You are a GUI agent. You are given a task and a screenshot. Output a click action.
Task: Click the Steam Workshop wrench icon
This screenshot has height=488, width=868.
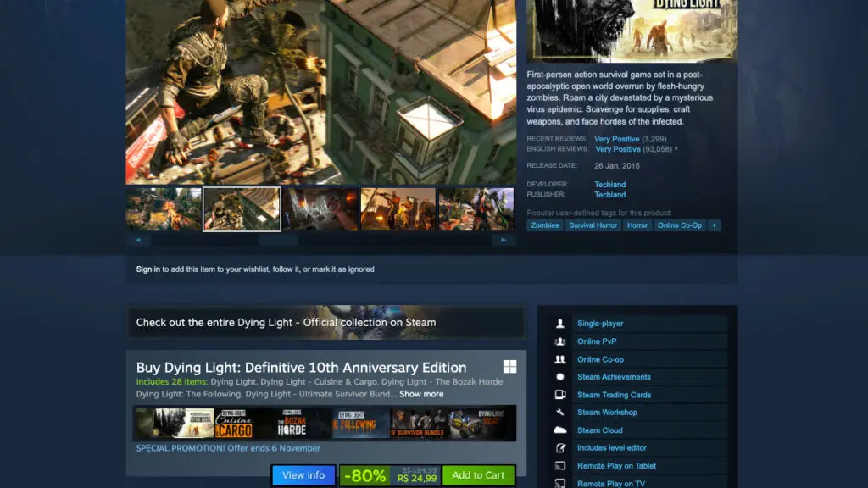(x=559, y=412)
